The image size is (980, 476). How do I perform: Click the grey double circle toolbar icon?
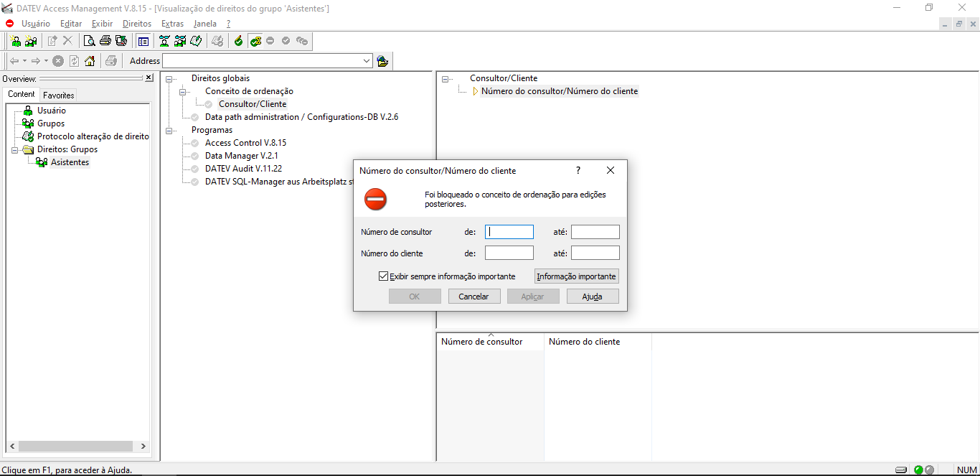pyautogui.click(x=302, y=41)
